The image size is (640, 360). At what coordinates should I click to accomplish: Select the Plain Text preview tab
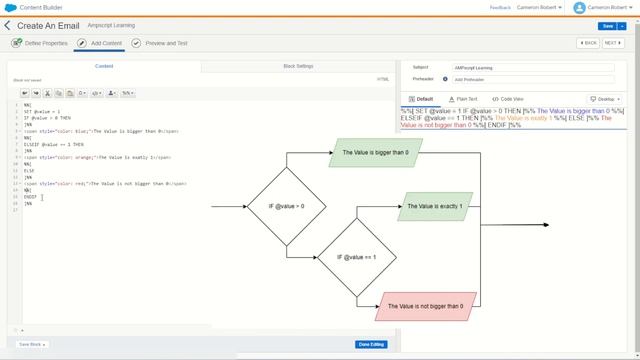point(463,99)
